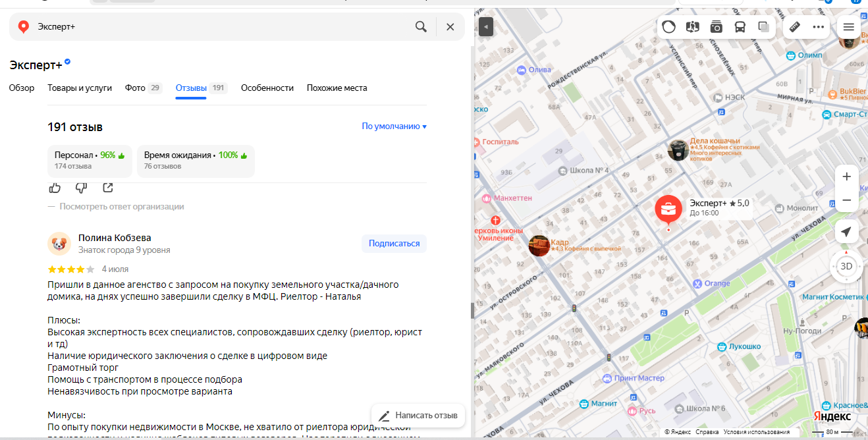Viewport: 868px width, 440px height.
Task: Click the thumbs up icon on review
Action: pyautogui.click(x=55, y=188)
